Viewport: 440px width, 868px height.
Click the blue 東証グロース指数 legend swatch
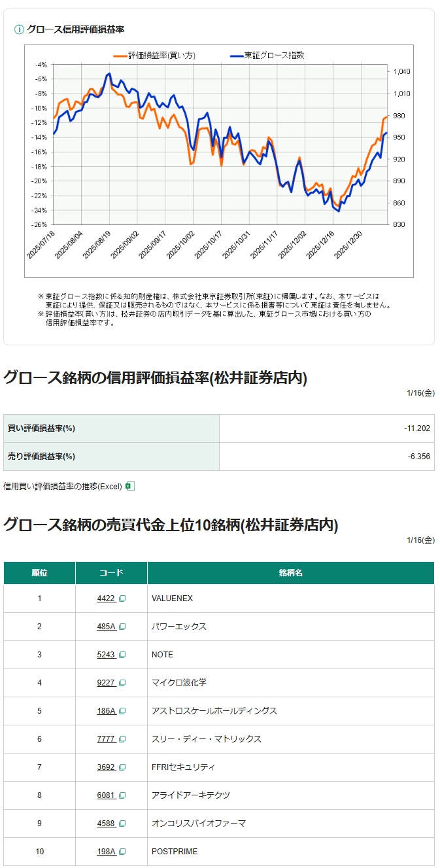(x=236, y=56)
